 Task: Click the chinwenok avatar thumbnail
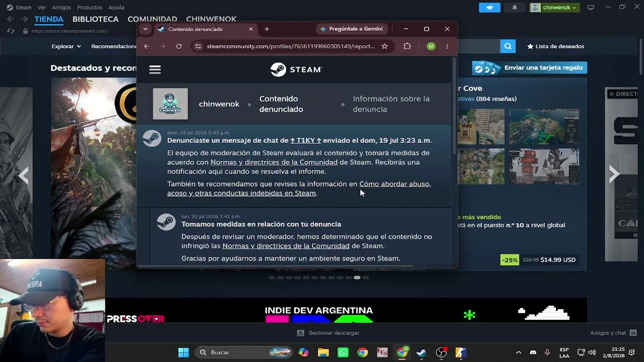tap(171, 104)
